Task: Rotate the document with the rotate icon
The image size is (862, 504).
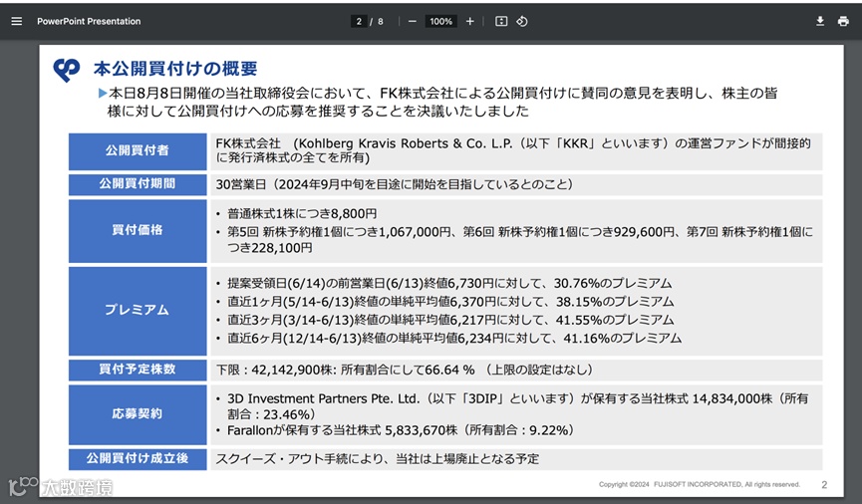Action: (522, 22)
